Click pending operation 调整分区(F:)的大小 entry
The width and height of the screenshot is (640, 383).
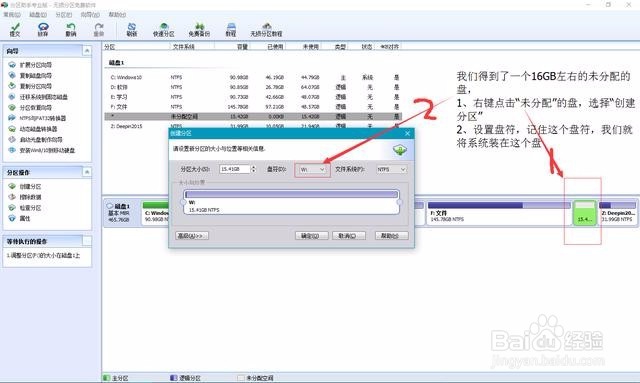click(43, 255)
